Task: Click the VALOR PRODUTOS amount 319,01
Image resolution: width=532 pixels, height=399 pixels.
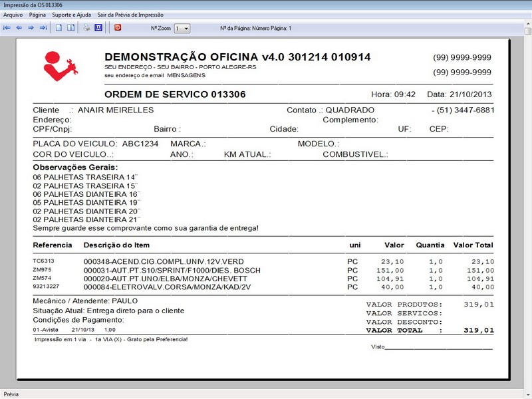Action: [x=479, y=305]
